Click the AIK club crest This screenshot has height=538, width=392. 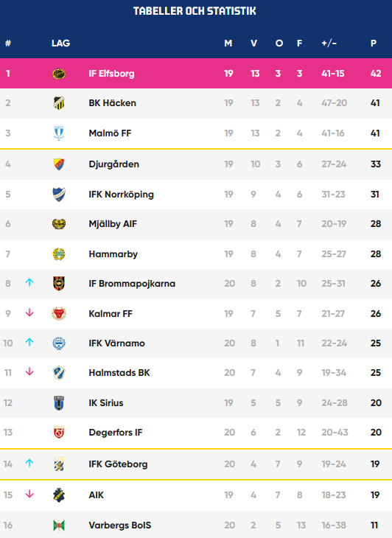[x=59, y=495]
